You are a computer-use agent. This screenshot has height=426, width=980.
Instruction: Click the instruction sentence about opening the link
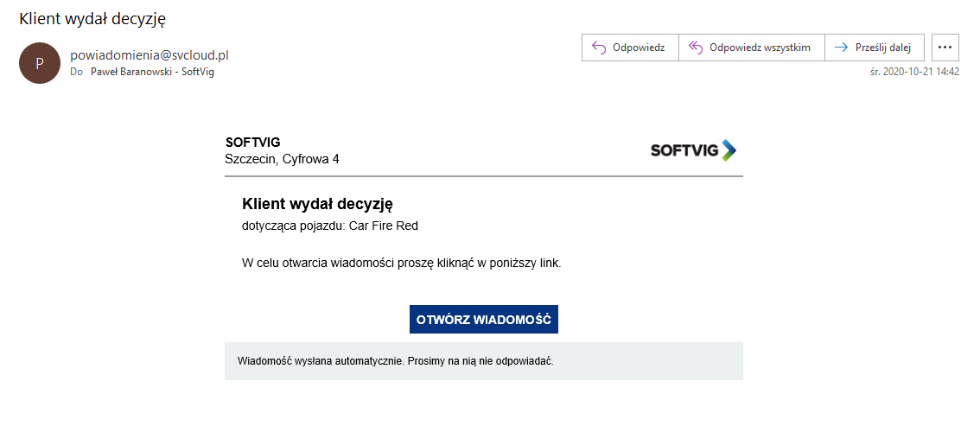pyautogui.click(x=401, y=263)
